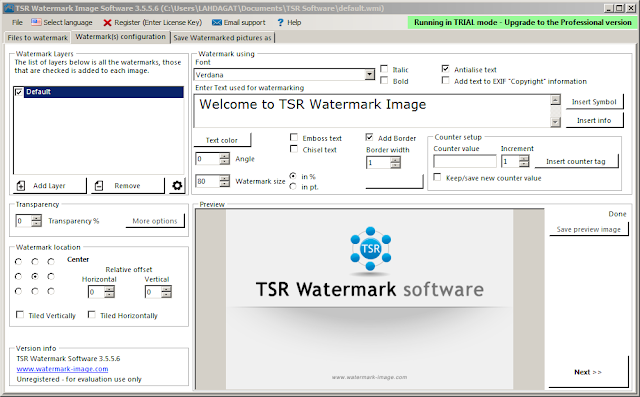Switch to Files to watermark tab

click(x=38, y=38)
